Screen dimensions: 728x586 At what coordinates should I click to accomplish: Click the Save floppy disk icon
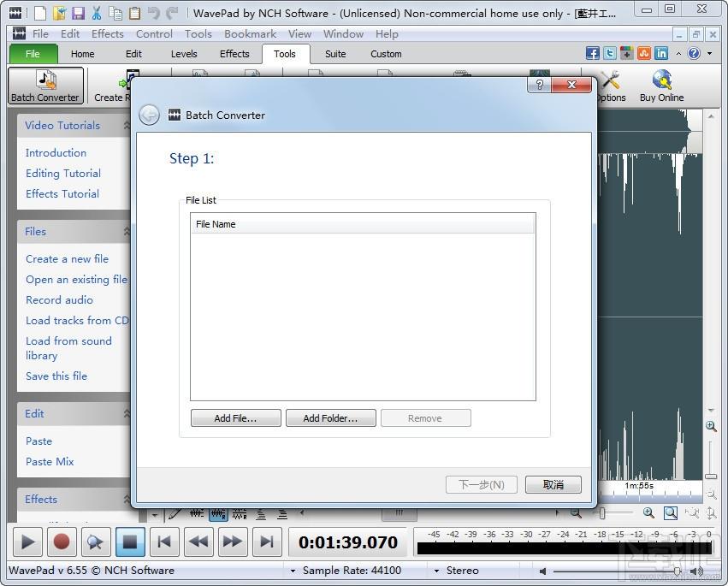(x=78, y=13)
